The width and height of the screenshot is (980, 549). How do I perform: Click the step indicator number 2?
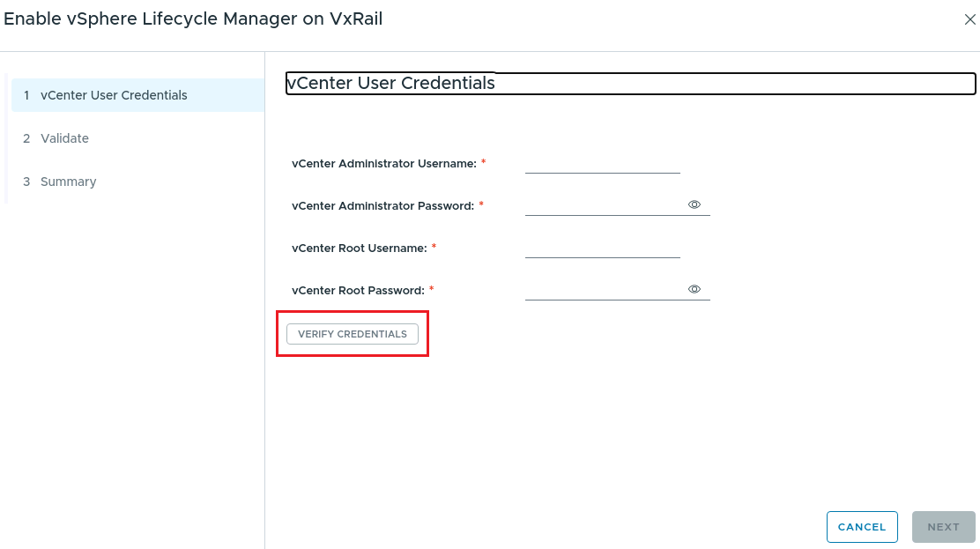click(26, 138)
